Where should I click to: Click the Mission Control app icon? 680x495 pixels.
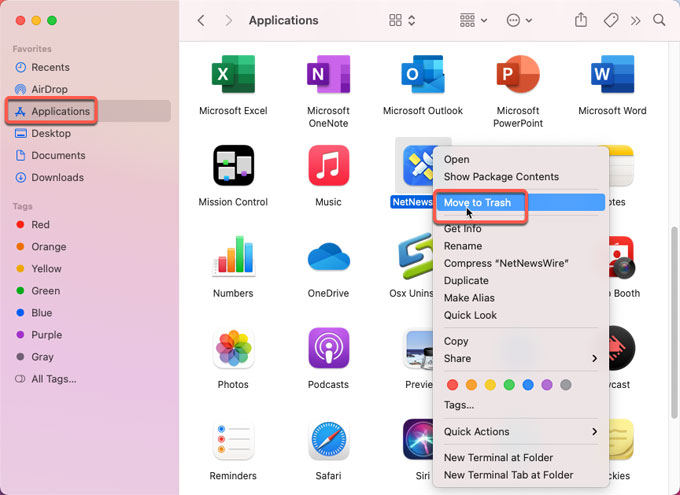coord(233,165)
